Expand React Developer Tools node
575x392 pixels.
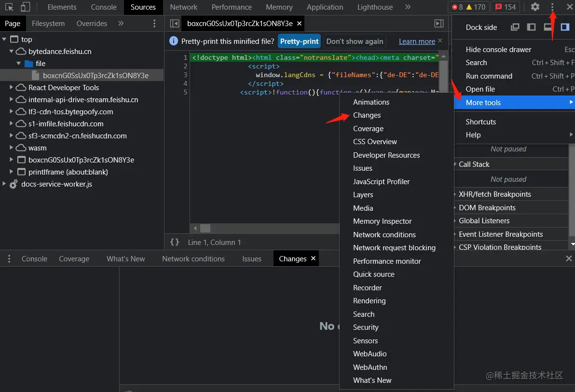click(x=12, y=87)
